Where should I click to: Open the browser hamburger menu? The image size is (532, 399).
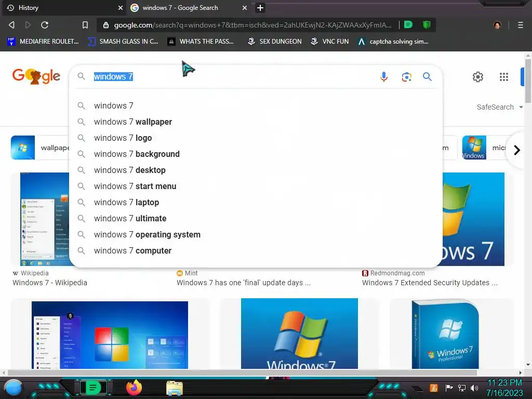pyautogui.click(x=520, y=25)
